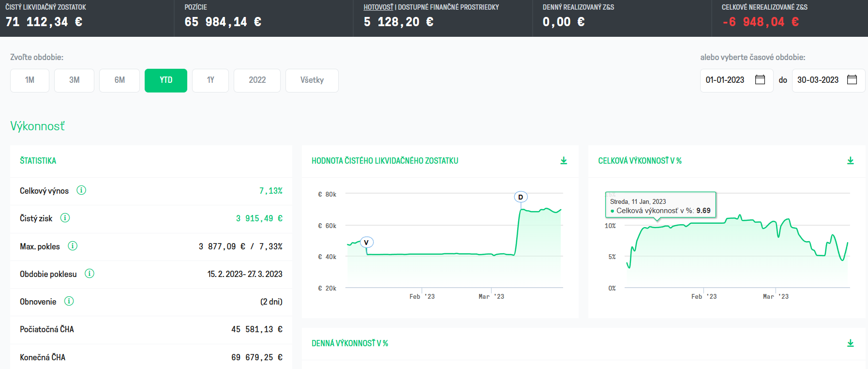Download the Denná výkonnosť v % chart
This screenshot has height=369, width=868.
click(851, 343)
